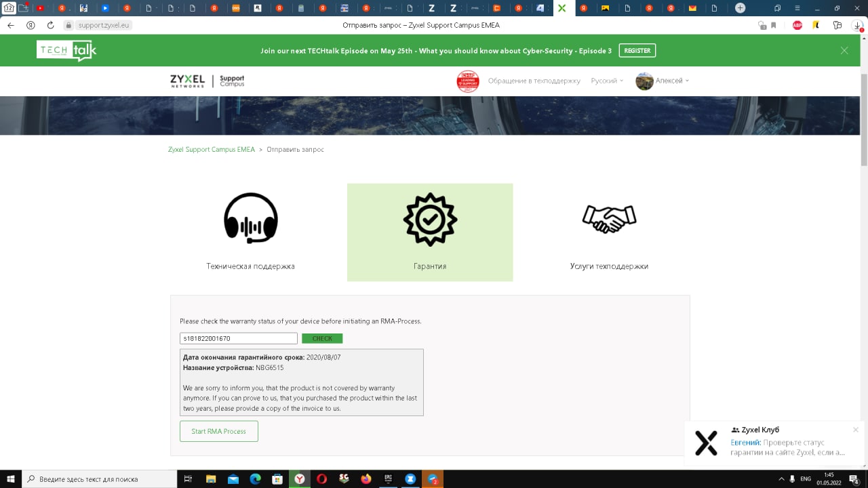Image resolution: width=868 pixels, height=488 pixels.
Task: Open a new browser tab with plus
Action: click(x=740, y=8)
